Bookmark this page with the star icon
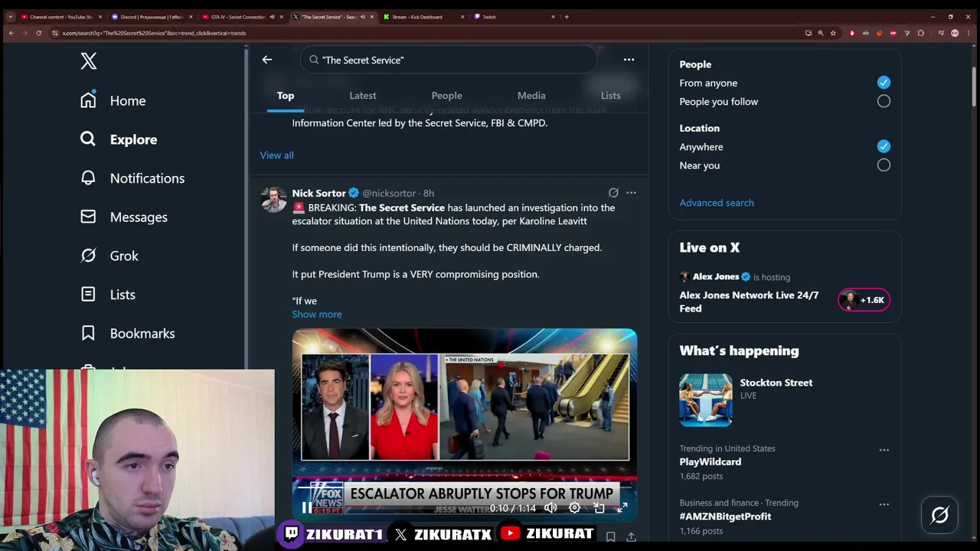Image resolution: width=980 pixels, height=551 pixels. [833, 33]
